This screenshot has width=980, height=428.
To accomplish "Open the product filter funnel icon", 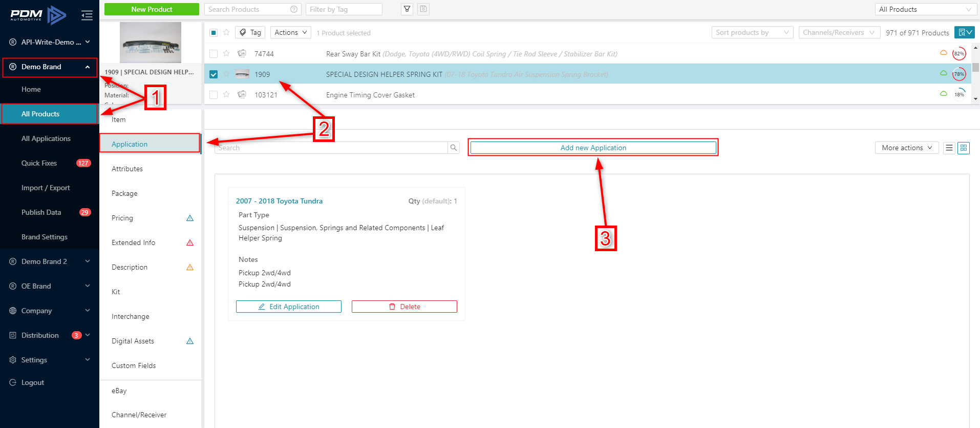I will 407,9.
